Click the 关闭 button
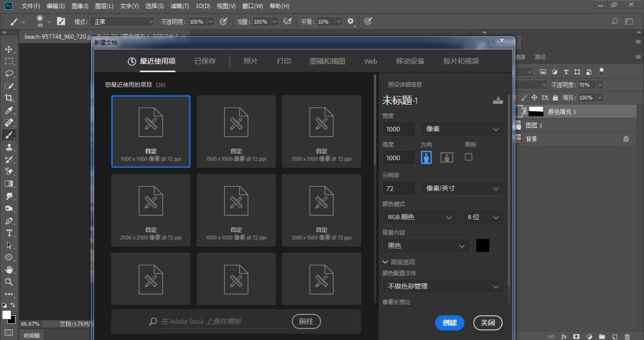The image size is (644, 340). 488,323
